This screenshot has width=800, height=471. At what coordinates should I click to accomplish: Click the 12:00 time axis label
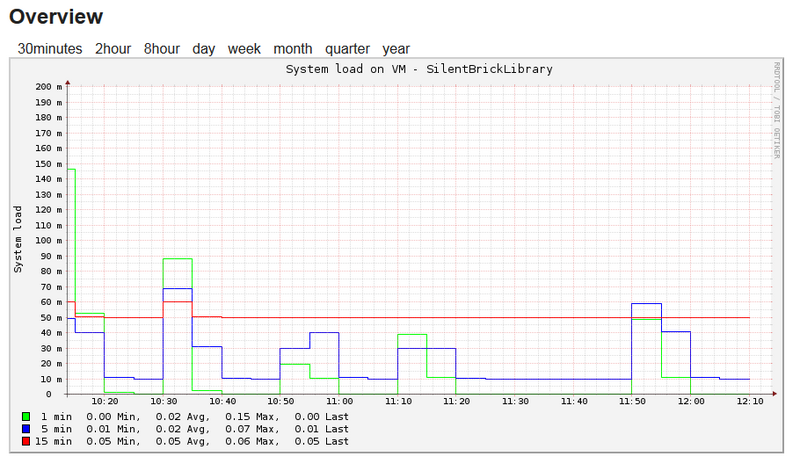click(691, 401)
